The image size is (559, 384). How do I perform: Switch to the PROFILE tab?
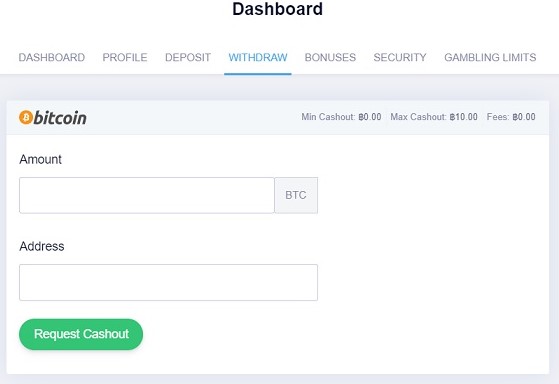125,57
